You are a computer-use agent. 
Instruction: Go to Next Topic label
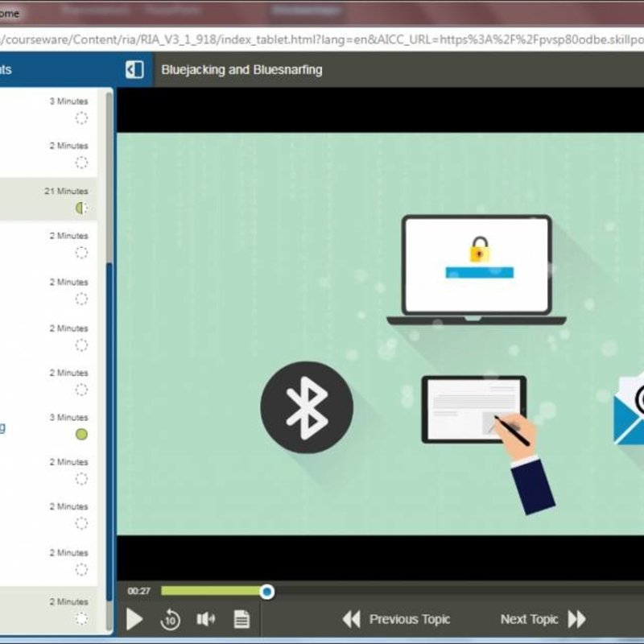529,619
